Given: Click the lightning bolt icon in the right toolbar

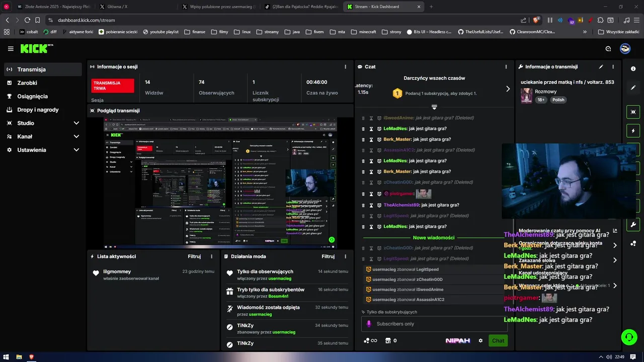Looking at the screenshot, I should point(633,131).
